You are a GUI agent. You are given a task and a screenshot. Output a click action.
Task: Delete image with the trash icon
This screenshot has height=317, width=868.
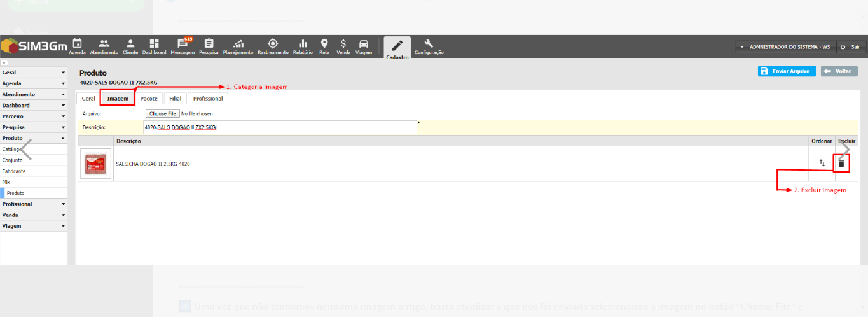[841, 164]
